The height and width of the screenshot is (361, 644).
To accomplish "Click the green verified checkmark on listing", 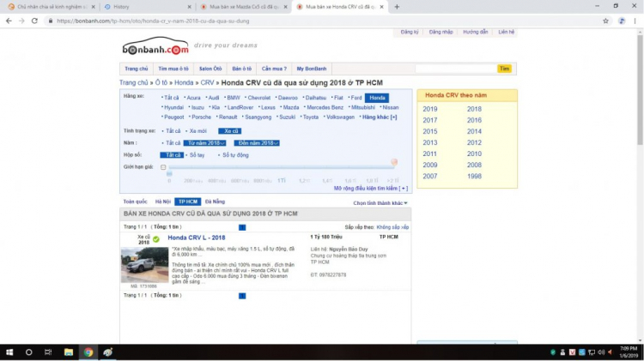I will pos(156,239).
